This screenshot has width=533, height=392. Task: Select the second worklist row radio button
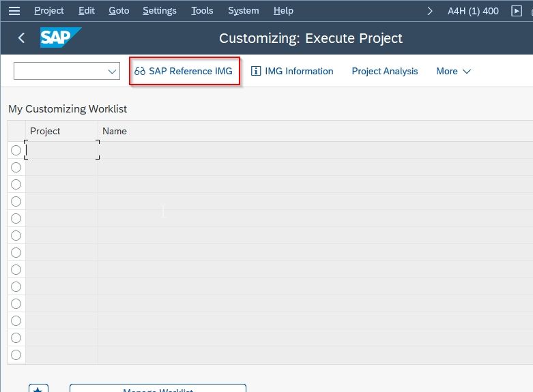pyautogui.click(x=16, y=167)
